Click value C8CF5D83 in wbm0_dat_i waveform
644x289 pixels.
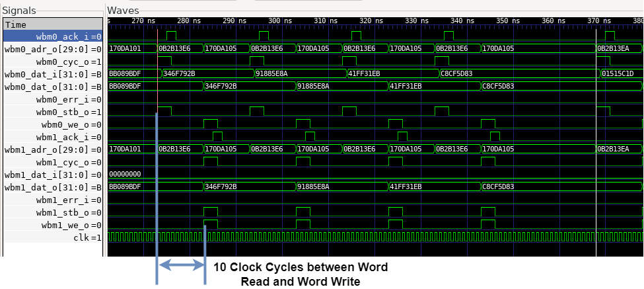456,73
